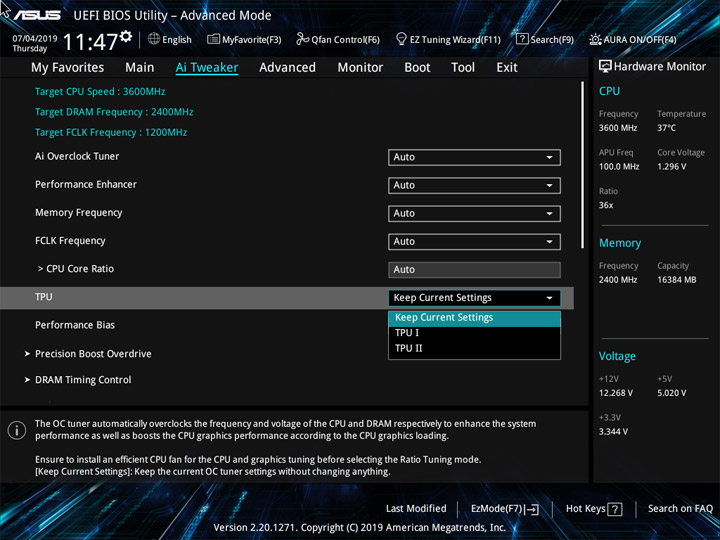Click the settings list scrollbar
The height and width of the screenshot is (540, 720).
pyautogui.click(x=582, y=165)
